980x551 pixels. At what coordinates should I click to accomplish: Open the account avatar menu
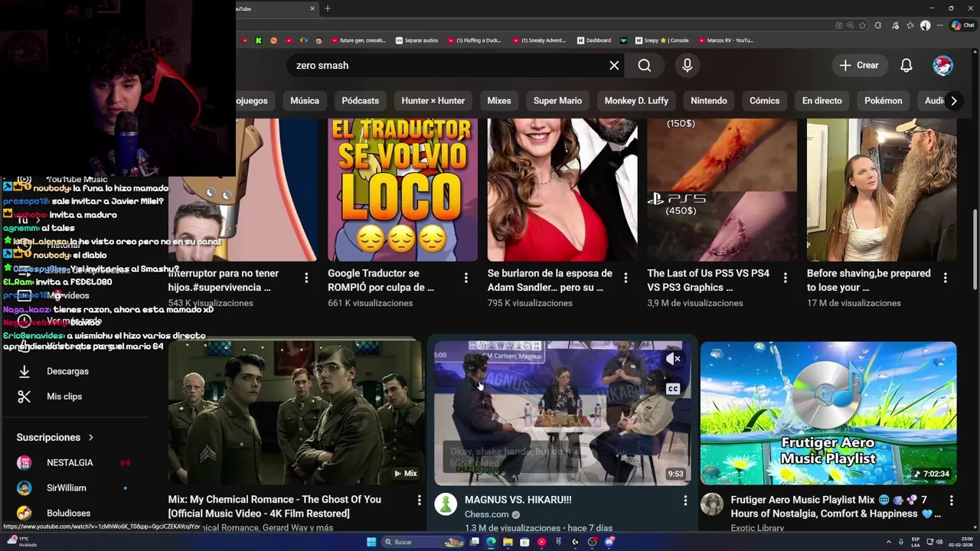[x=942, y=65]
